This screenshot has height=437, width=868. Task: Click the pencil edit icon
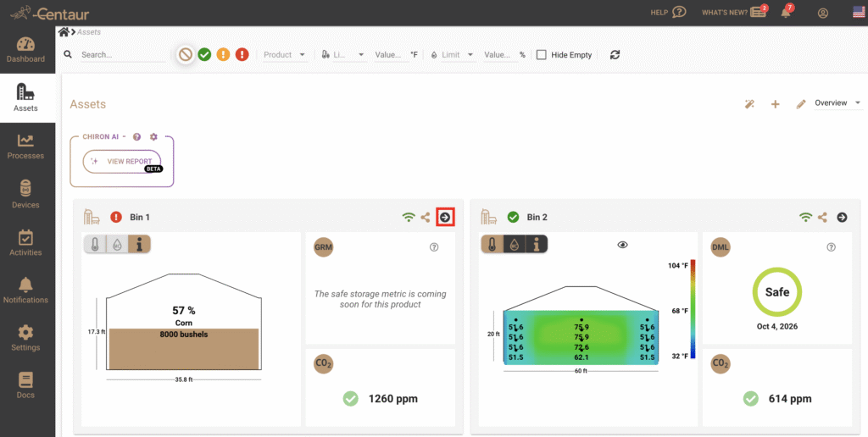(x=800, y=104)
